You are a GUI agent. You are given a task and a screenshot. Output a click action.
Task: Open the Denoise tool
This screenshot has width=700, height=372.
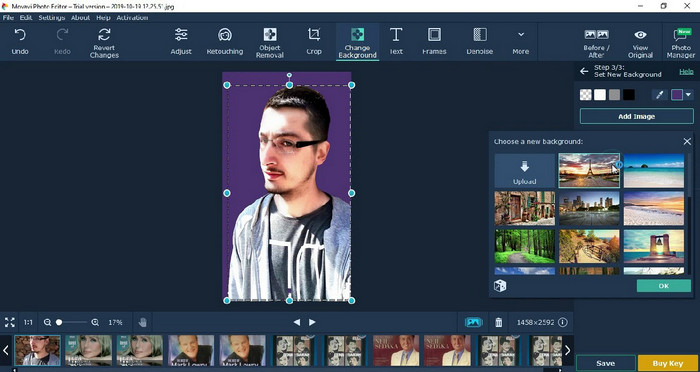479,42
